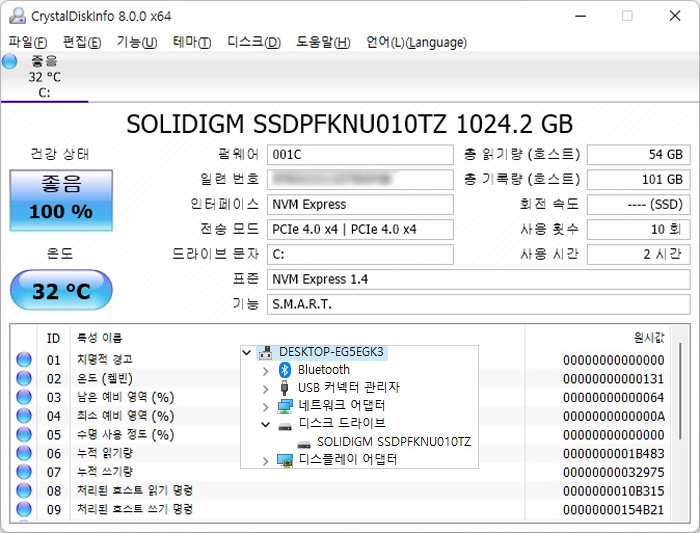Click the blue disk status orb beside 좋음
This screenshot has width=700, height=533.
[9, 62]
